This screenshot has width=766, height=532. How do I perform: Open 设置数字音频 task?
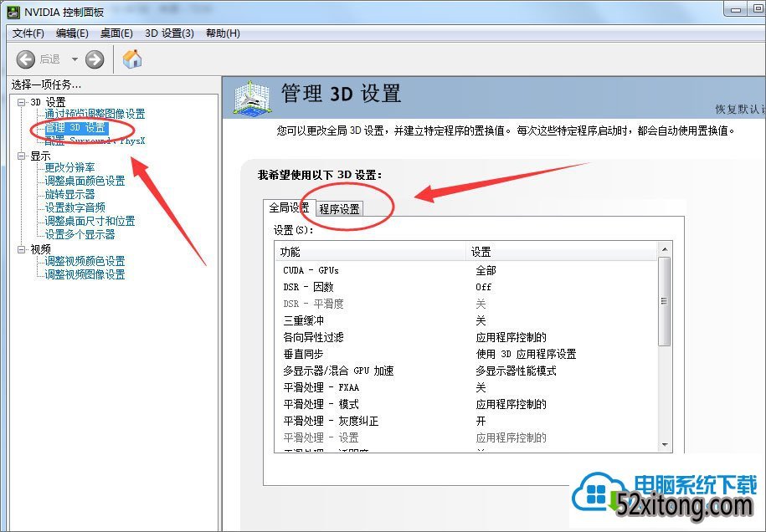75,208
